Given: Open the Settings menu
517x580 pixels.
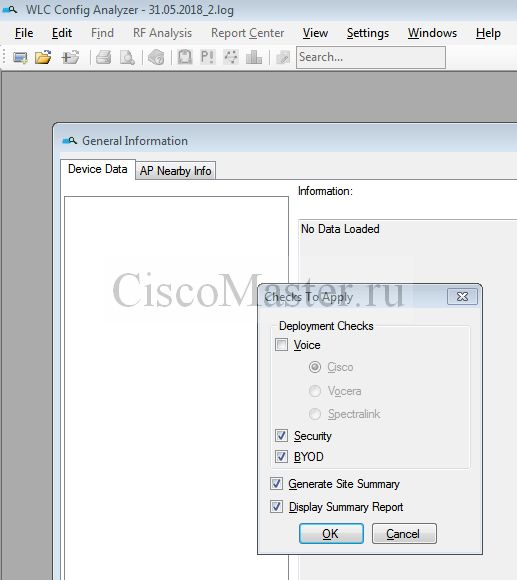Looking at the screenshot, I should coord(368,33).
